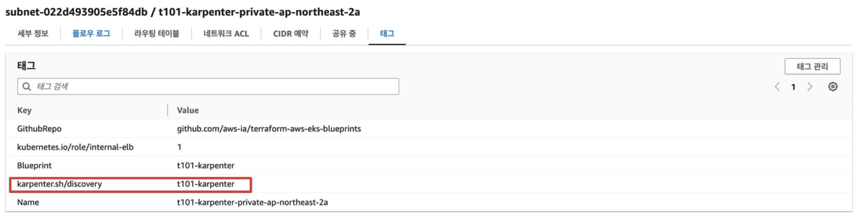
Task: Click the Key column header
Action: 25,110
